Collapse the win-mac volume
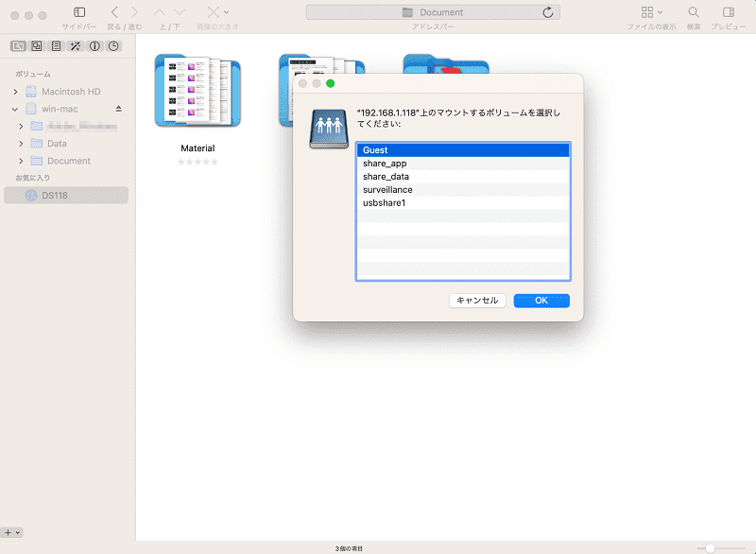Viewport: 756px width, 554px height. pyautogui.click(x=15, y=110)
